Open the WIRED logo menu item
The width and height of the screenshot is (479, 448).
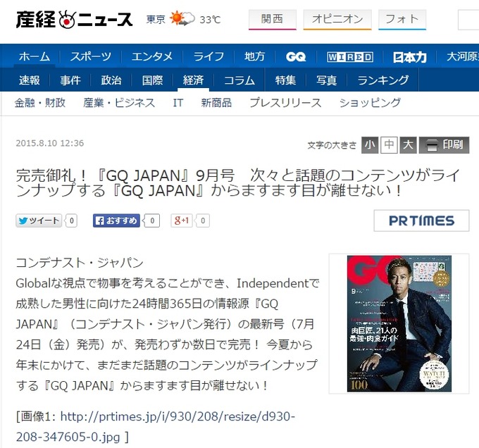point(350,57)
